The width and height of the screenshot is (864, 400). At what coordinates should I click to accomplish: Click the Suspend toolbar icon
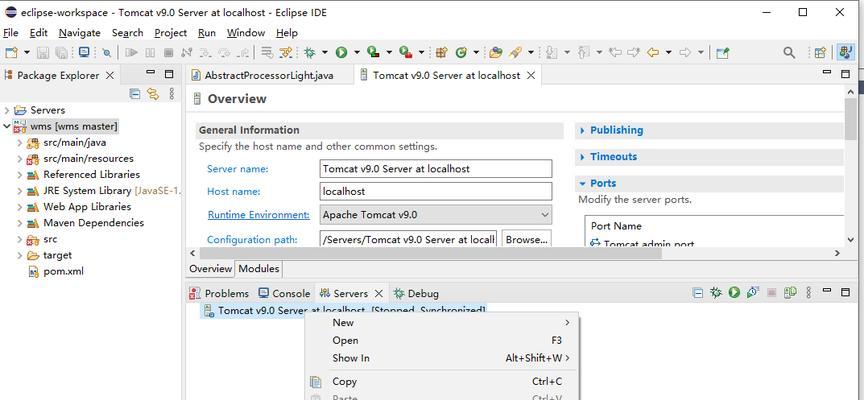(150, 52)
